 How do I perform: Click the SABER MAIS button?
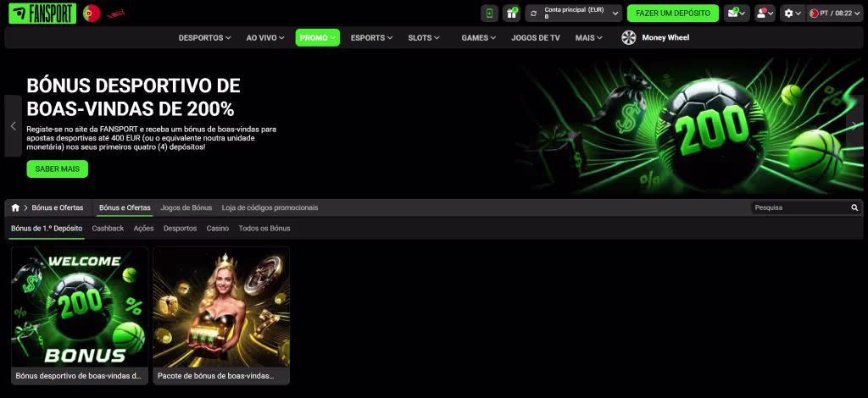[57, 169]
